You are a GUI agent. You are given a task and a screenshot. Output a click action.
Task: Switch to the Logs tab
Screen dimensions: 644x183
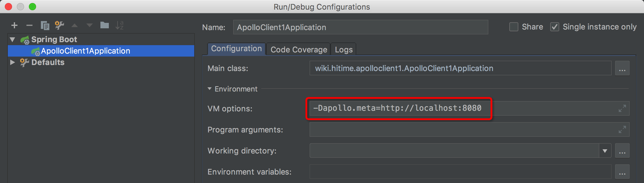344,50
